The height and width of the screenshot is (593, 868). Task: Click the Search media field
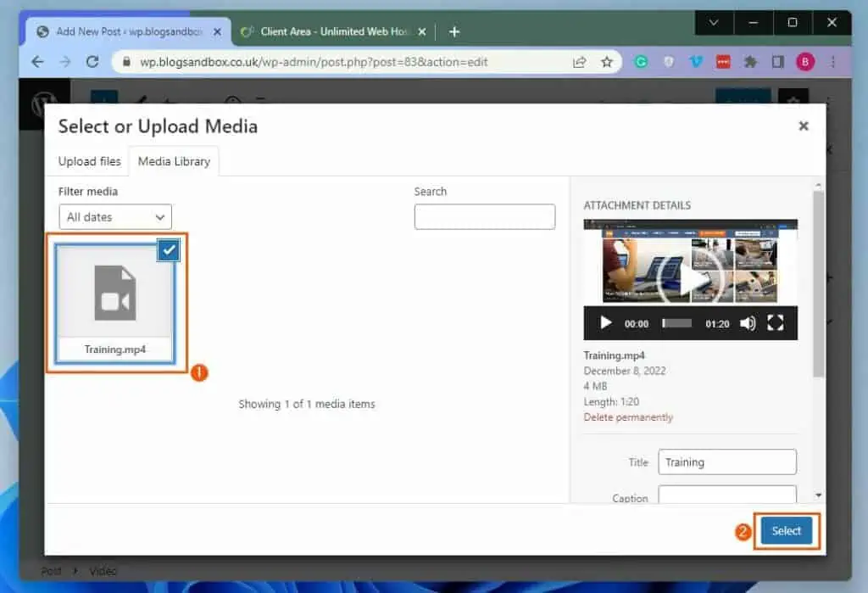point(484,216)
